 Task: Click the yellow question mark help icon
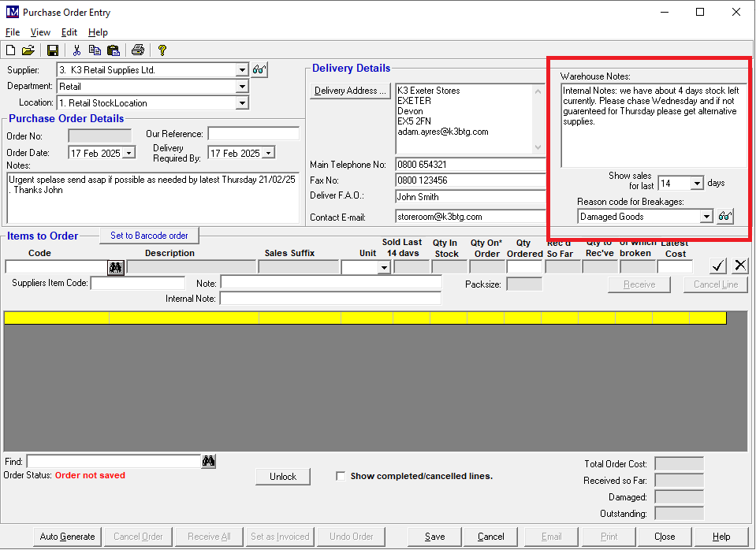(x=162, y=50)
